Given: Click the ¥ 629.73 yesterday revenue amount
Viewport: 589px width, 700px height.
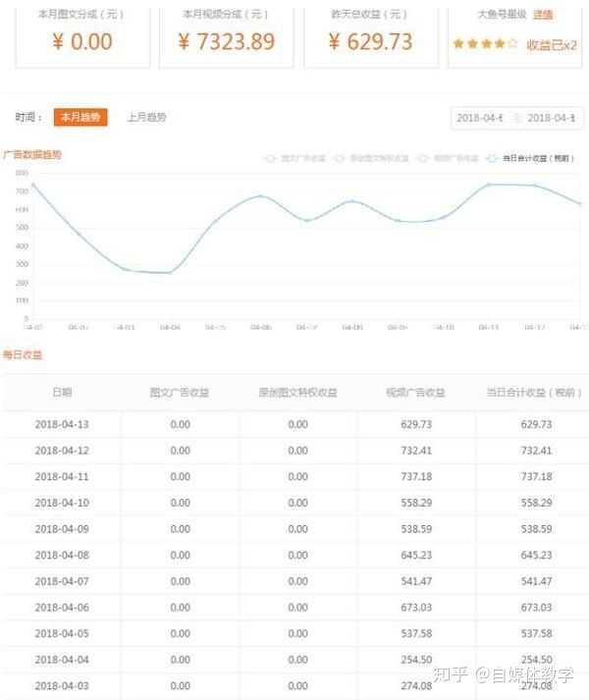Looking at the screenshot, I should pos(371,42).
